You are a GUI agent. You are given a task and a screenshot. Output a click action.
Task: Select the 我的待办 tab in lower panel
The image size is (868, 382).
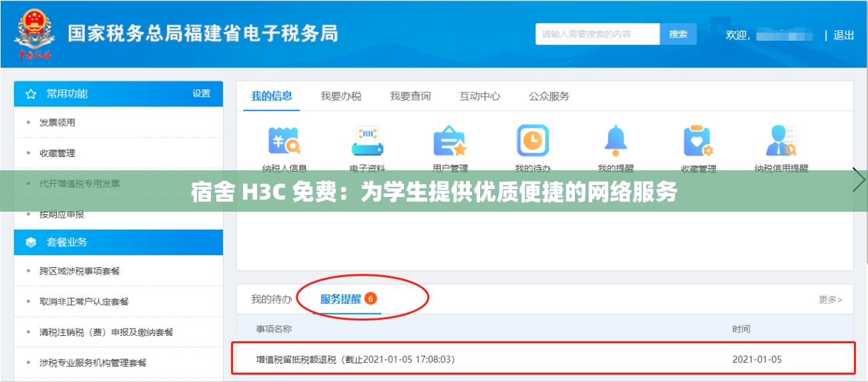272,299
